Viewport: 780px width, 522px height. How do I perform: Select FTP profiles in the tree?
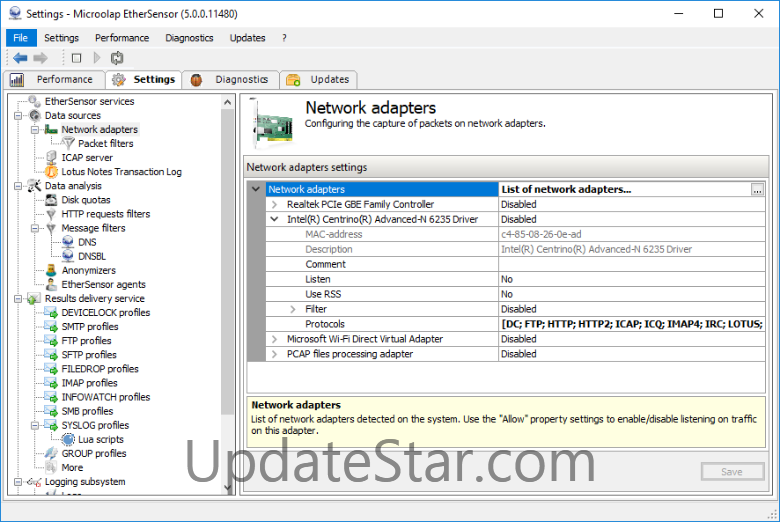(x=87, y=341)
